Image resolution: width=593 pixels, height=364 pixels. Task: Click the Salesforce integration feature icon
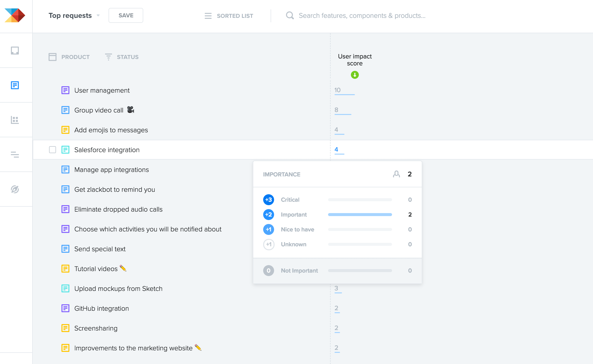[x=65, y=150]
